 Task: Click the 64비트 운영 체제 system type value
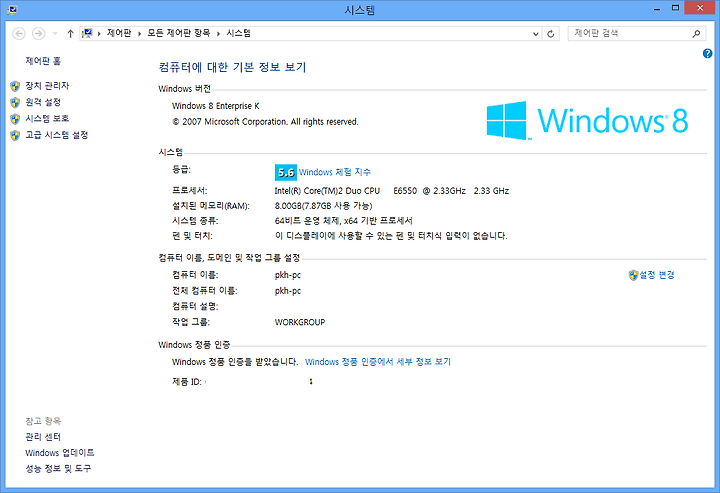click(x=343, y=221)
